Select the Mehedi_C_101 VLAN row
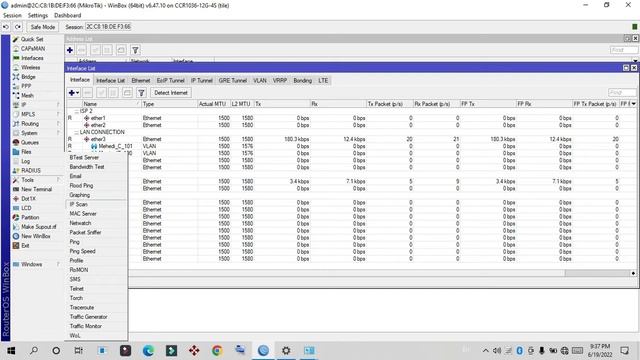640x360 pixels. click(x=351, y=146)
